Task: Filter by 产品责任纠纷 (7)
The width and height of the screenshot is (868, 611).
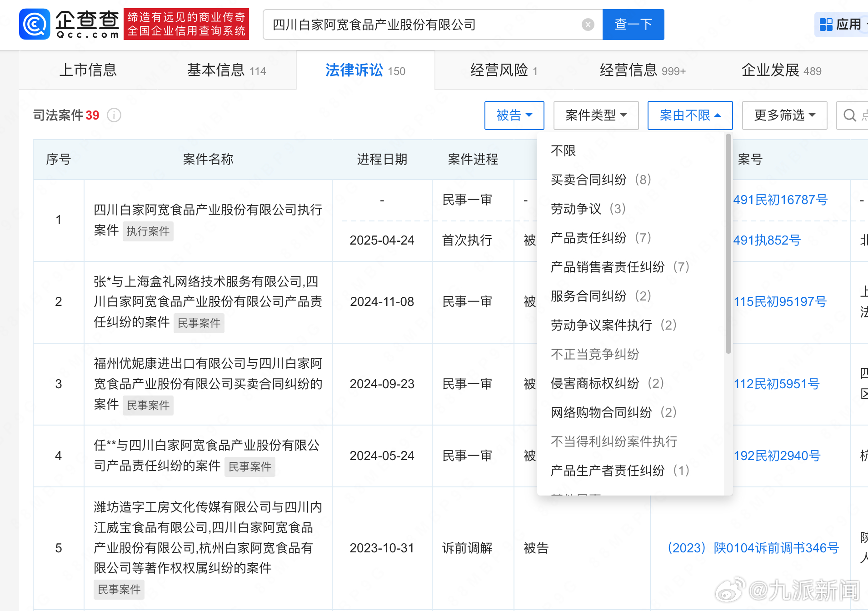Action: pos(601,238)
